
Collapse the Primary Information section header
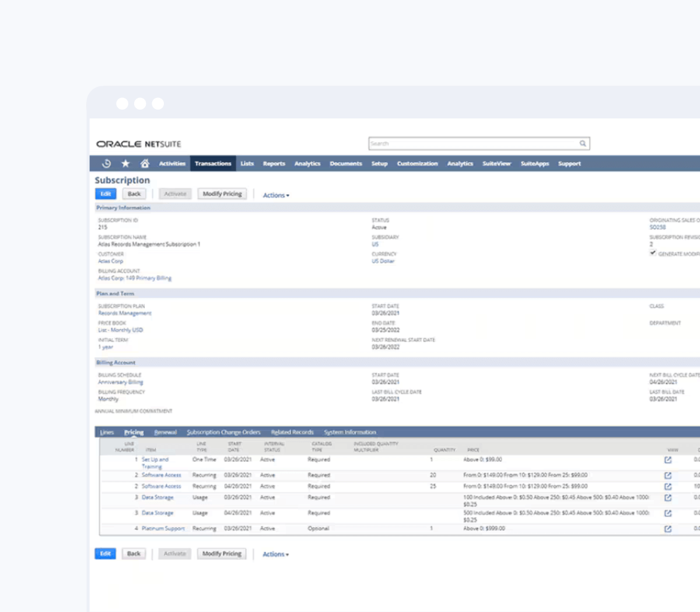pyautogui.click(x=123, y=207)
